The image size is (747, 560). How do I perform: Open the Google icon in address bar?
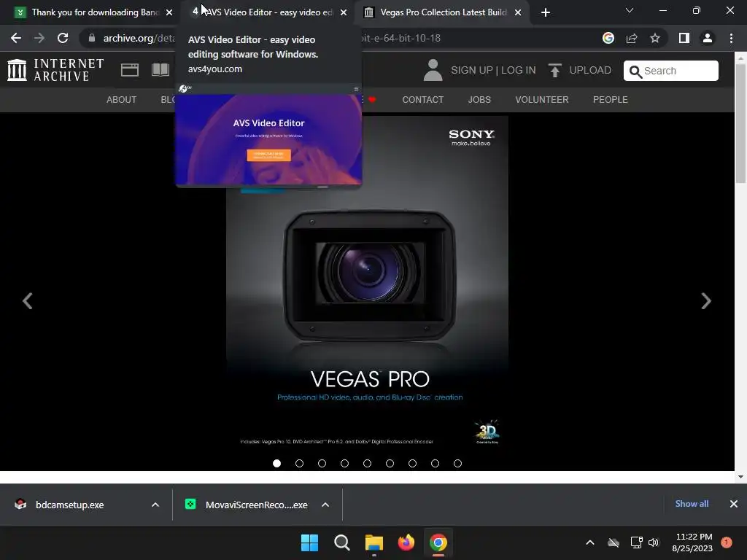tap(608, 38)
